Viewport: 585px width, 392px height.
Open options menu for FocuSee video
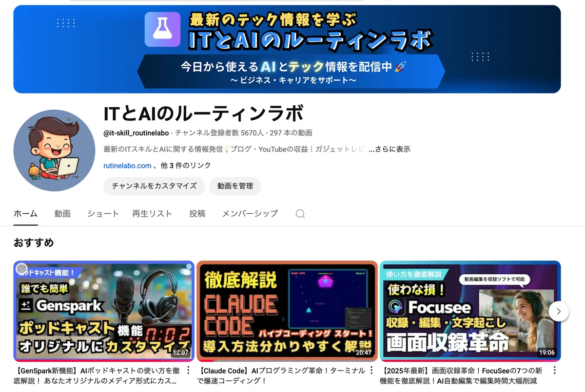[x=554, y=371]
